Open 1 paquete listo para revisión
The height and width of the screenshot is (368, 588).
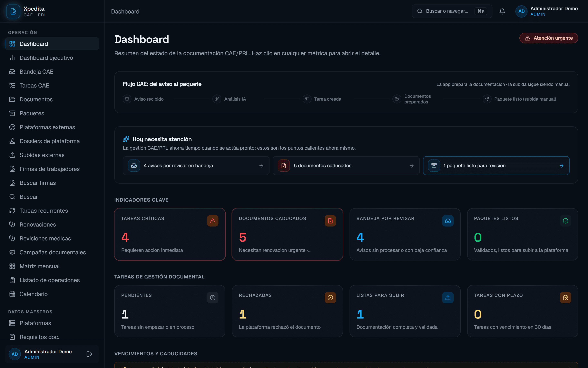click(496, 166)
